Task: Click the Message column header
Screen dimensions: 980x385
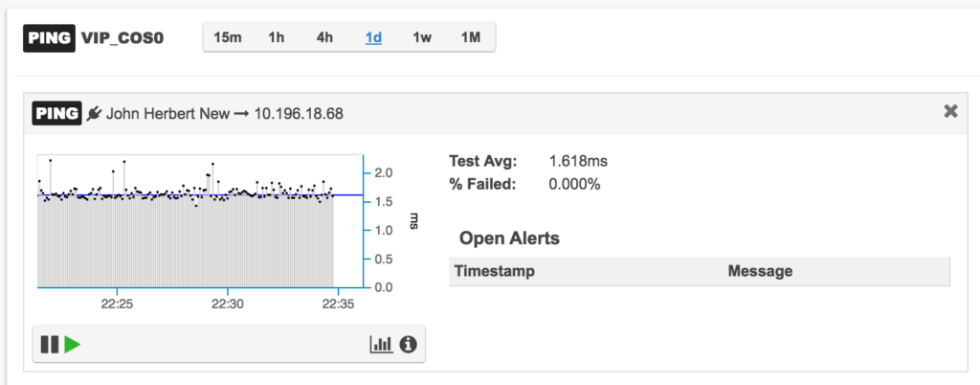Action: coord(760,271)
